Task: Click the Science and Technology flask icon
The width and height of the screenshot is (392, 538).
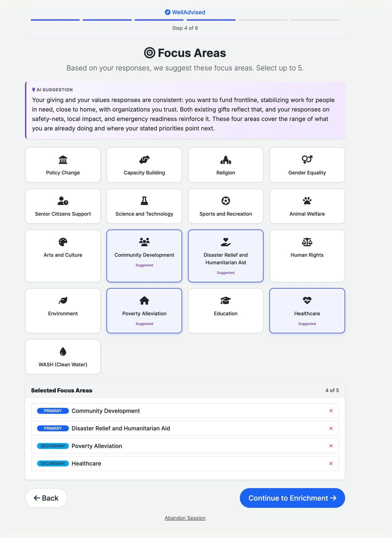Action: pyautogui.click(x=144, y=201)
